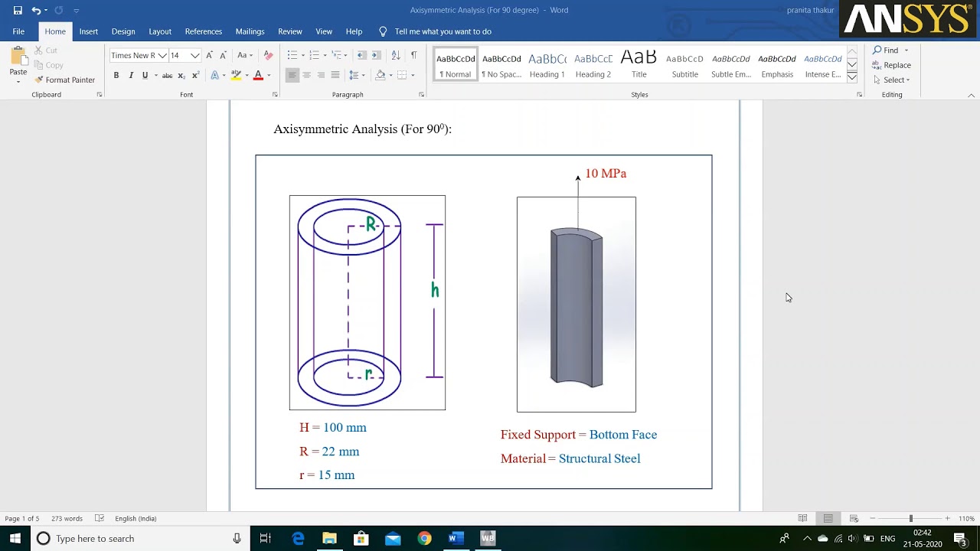Open the shading color dropdown

391,75
